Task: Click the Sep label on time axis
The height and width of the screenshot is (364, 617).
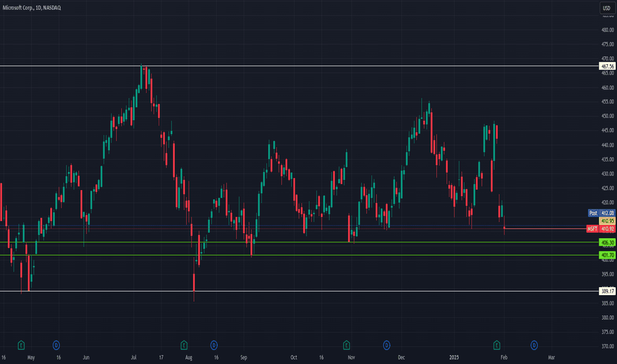Action: [x=244, y=357]
